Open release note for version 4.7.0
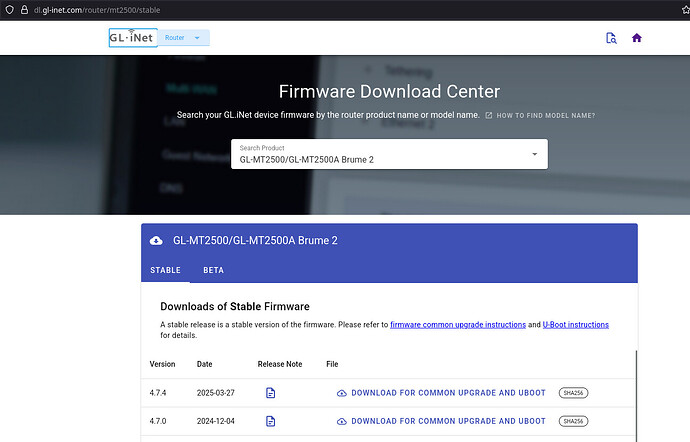Screen dimensions: 690x442 coord(271,421)
